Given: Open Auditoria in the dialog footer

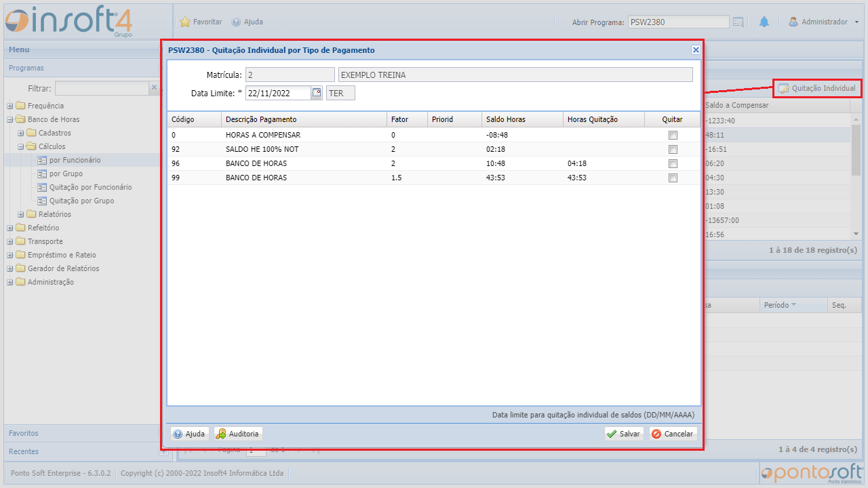Looking at the screenshot, I should pos(237,434).
